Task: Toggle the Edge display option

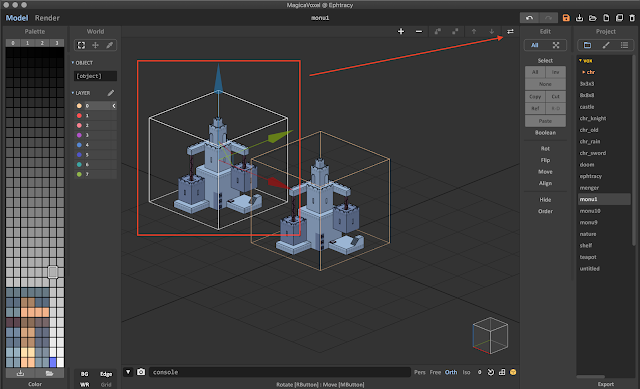Action: coord(106,374)
